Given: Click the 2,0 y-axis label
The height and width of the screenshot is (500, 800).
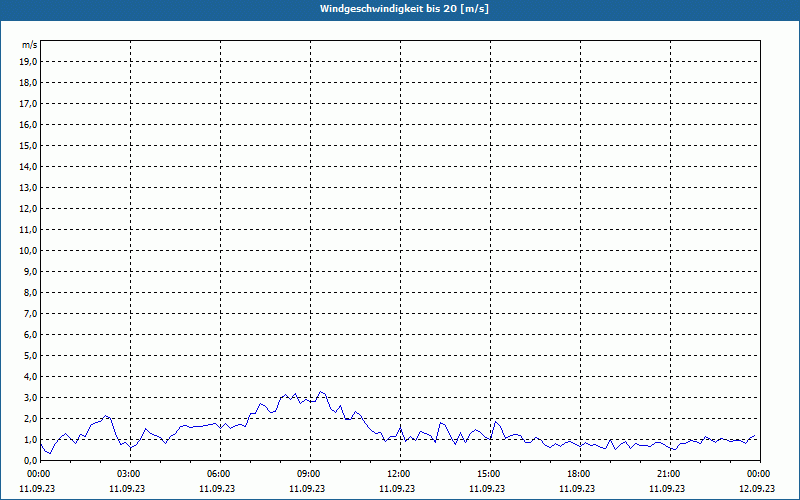Looking at the screenshot, I should [30, 418].
